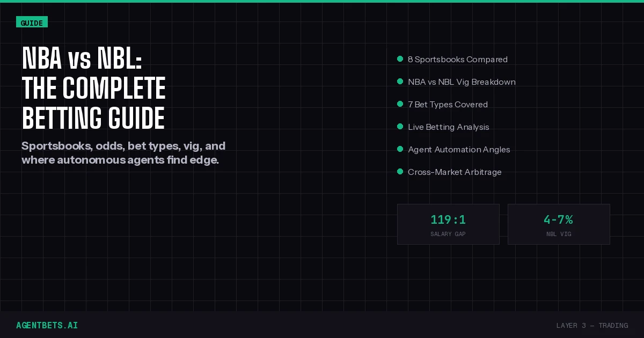This screenshot has height=338, width=644.
Task: Open the Cross-Market Arbitrage item
Action: 455,172
